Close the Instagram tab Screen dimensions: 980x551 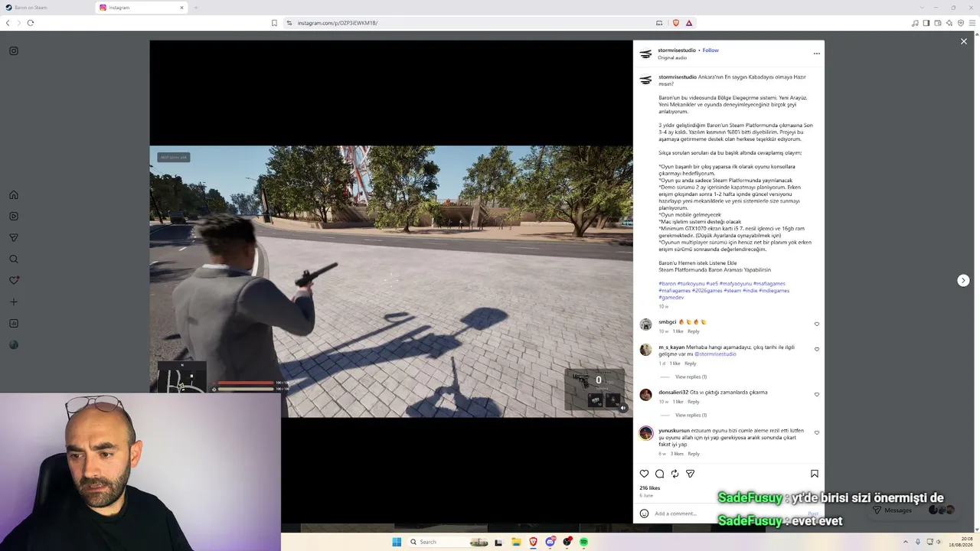[x=181, y=8]
